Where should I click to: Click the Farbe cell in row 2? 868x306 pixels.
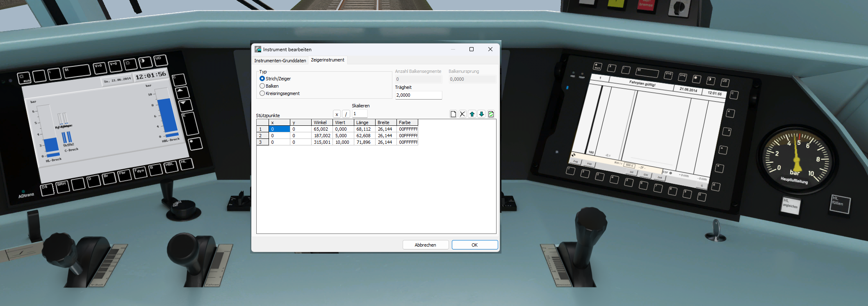(408, 136)
